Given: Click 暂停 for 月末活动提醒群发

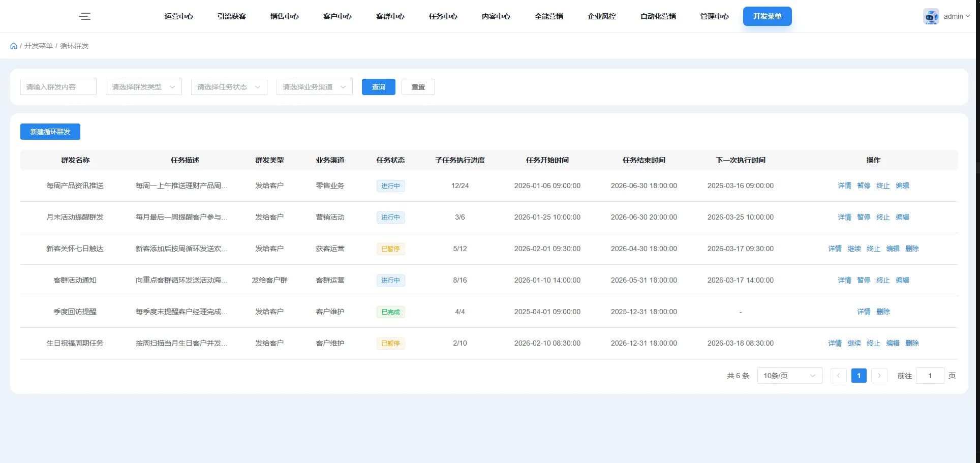Looking at the screenshot, I should pyautogui.click(x=864, y=217).
